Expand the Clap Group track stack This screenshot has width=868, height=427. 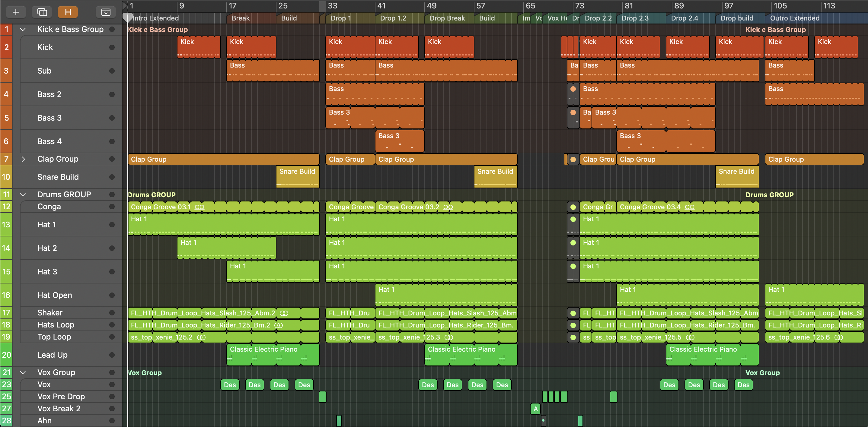[23, 159]
